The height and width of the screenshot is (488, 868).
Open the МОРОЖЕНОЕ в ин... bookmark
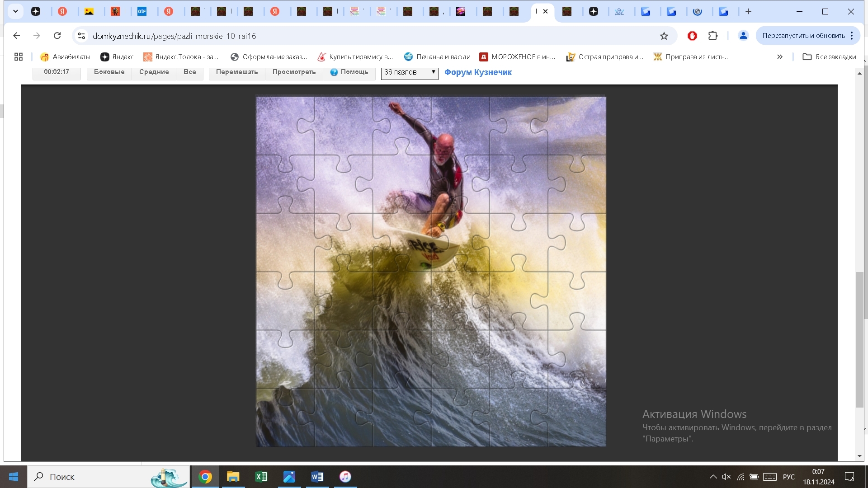pos(518,57)
